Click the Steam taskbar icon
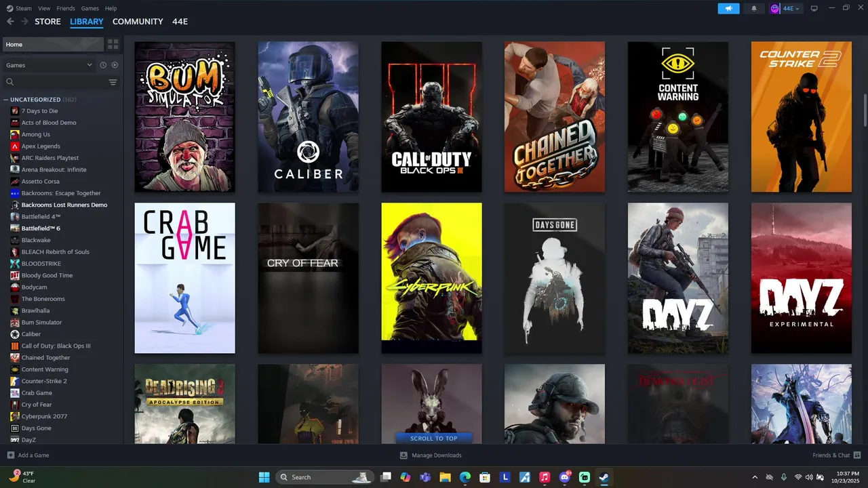Image resolution: width=868 pixels, height=488 pixels. click(x=604, y=477)
